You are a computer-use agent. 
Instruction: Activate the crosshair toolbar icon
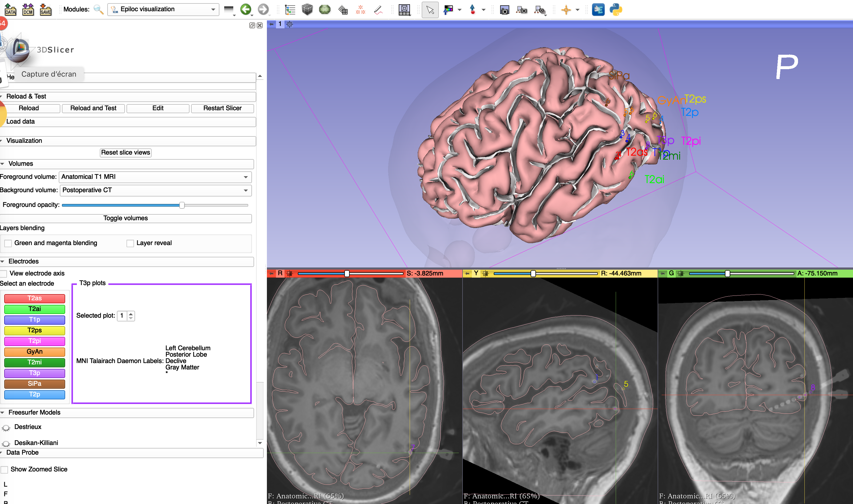pos(566,10)
